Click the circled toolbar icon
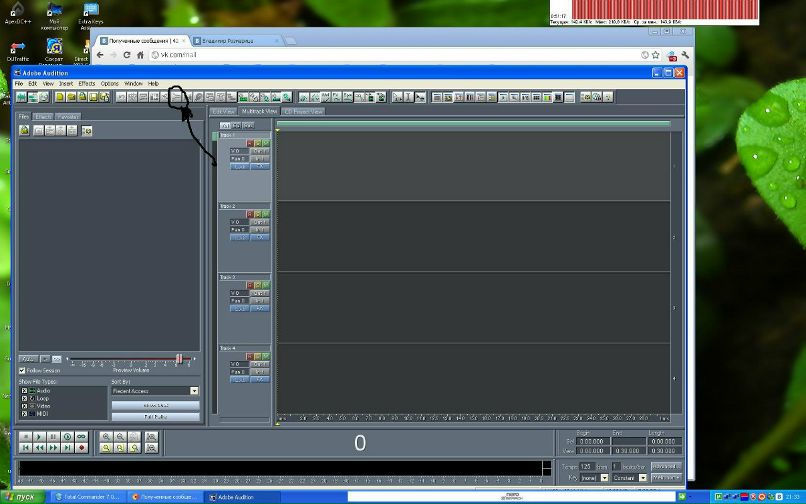This screenshot has width=806, height=504. 178,97
